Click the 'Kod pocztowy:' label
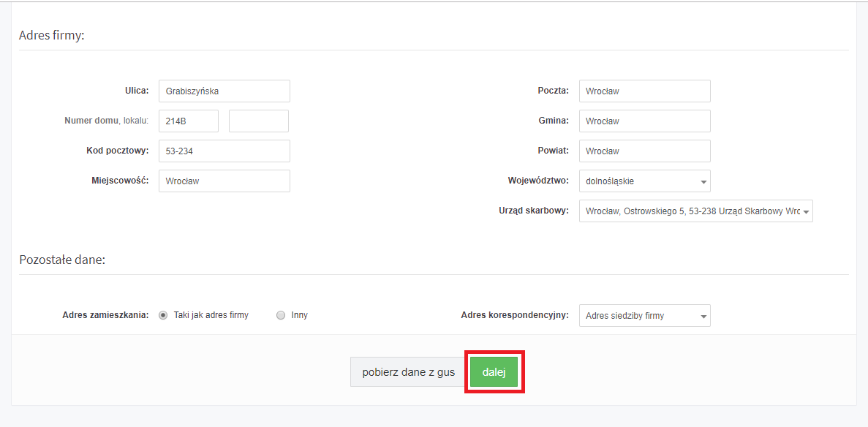Screen dimensions: 868x427 pos(118,151)
